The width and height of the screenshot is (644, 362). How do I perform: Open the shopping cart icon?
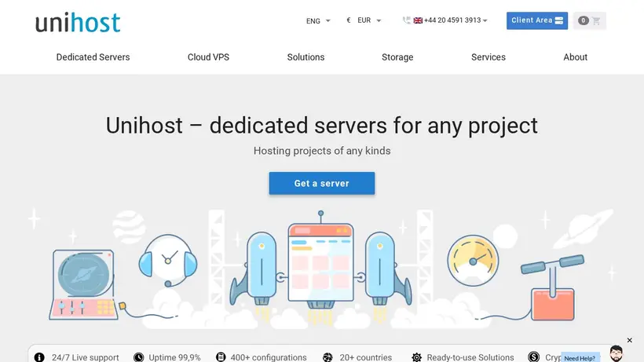point(596,20)
